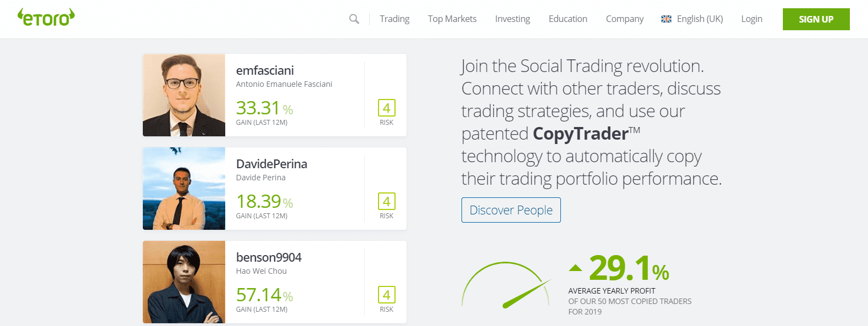Expand the Investing menu
Viewport: 868px width, 326px height.
pyautogui.click(x=513, y=19)
